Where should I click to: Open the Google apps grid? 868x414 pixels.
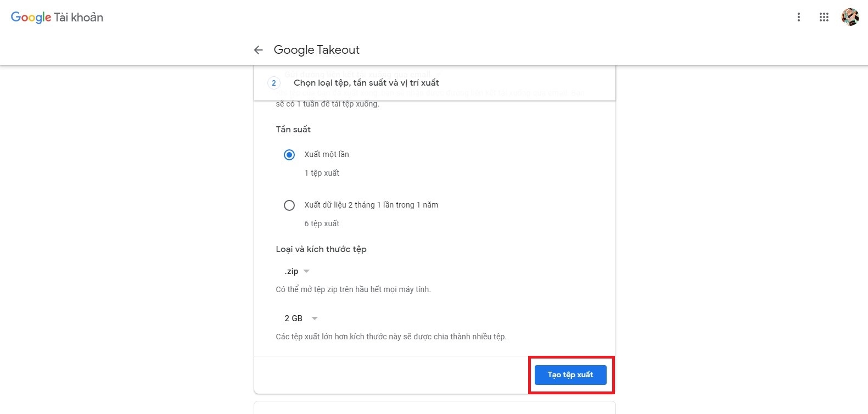point(824,17)
